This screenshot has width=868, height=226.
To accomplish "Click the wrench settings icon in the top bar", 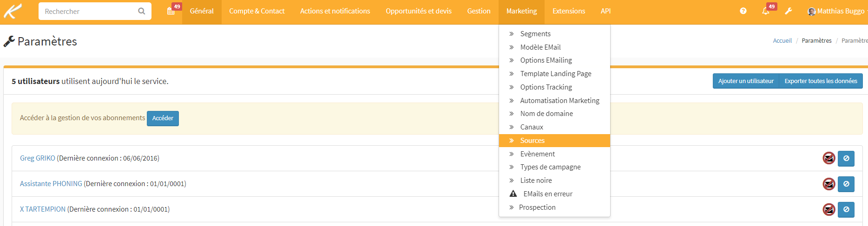I will [789, 11].
